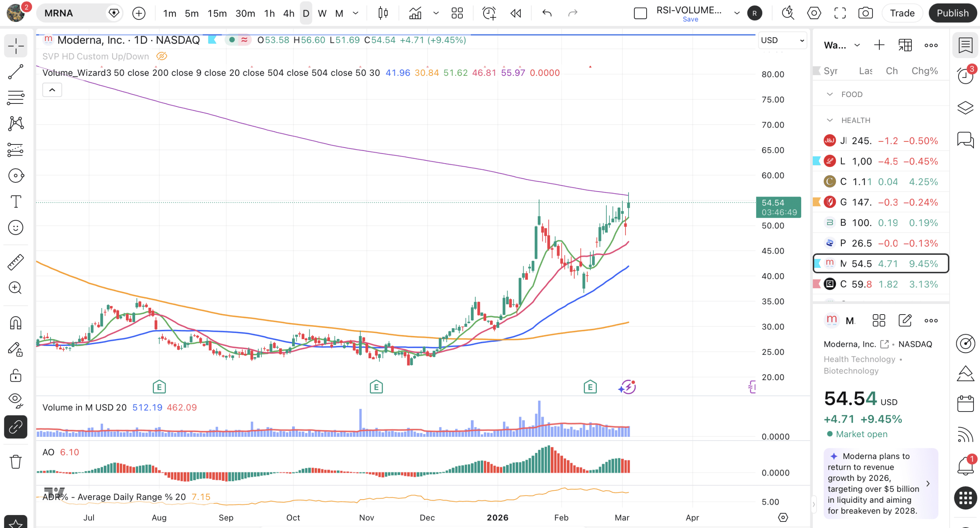This screenshot has width=980, height=528.
Task: Activate the magnet mode tool
Action: tap(16, 323)
